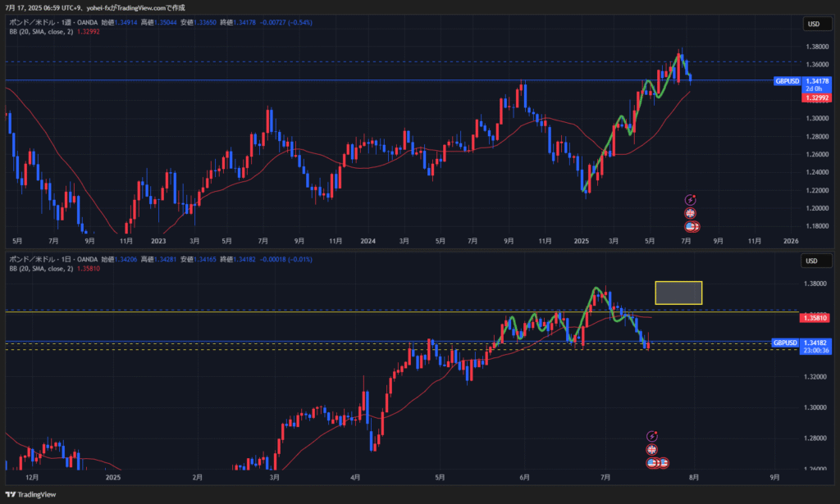Select the yellow rectangle drawing on daily chart
The width and height of the screenshot is (840, 504).
[x=678, y=293]
